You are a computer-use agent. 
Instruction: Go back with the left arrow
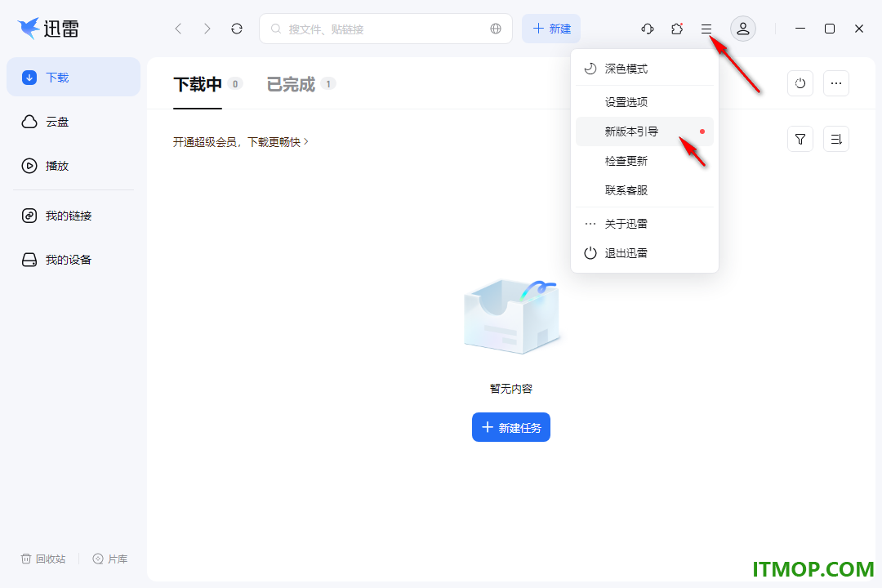[x=178, y=29]
